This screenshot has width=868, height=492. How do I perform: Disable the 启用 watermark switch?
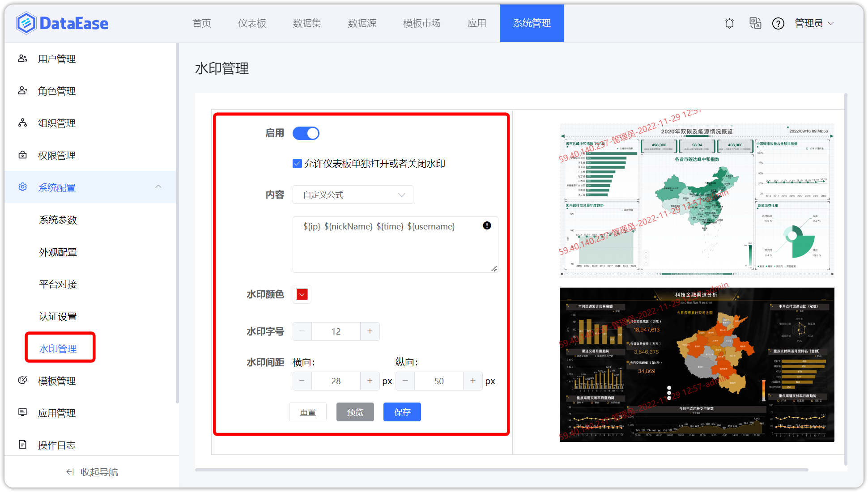(306, 133)
